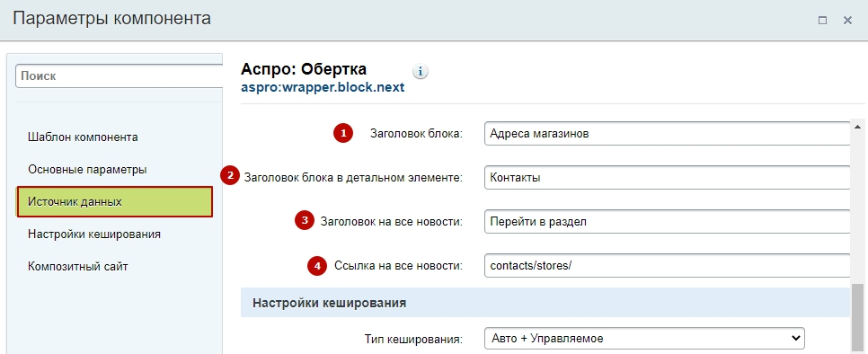Click the Заголовок блока field with Адреса магазинов
This screenshot has height=354, width=868.
pyautogui.click(x=667, y=133)
